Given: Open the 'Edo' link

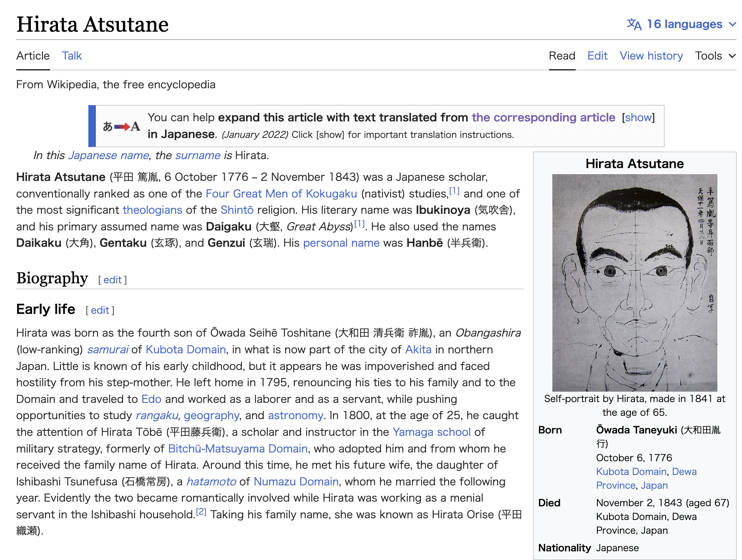Looking at the screenshot, I should pos(151,399).
